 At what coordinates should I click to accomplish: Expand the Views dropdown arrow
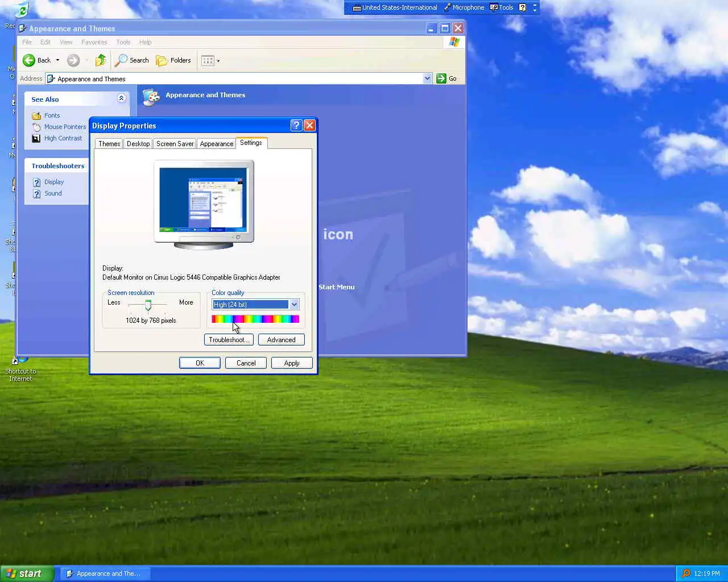pos(218,61)
